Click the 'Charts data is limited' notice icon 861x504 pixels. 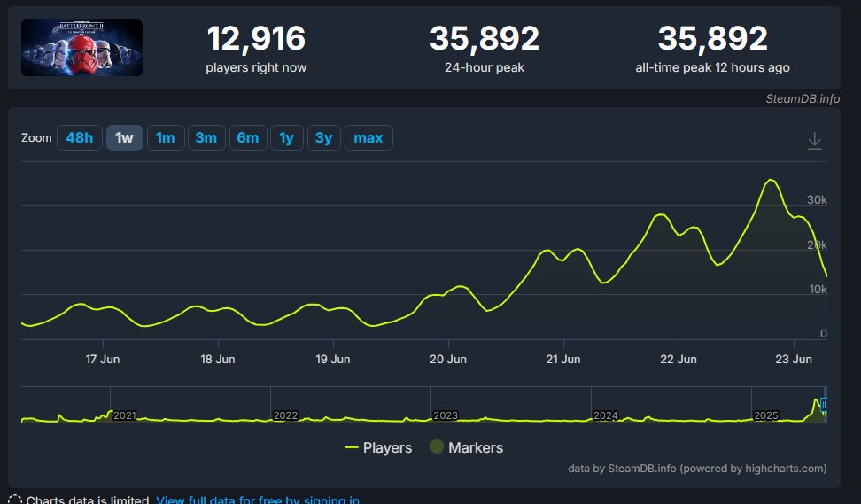pos(15,500)
